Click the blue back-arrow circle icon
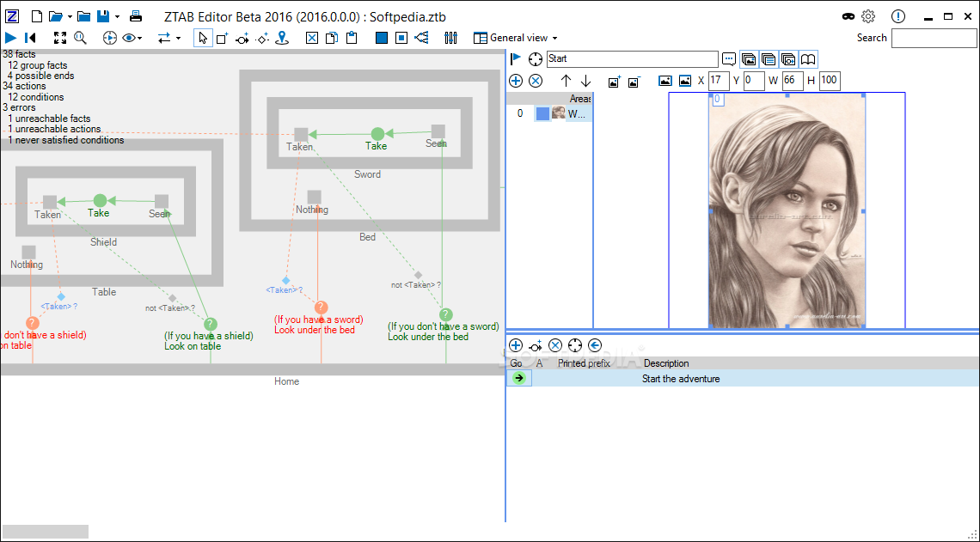This screenshot has width=980, height=542. tap(595, 345)
